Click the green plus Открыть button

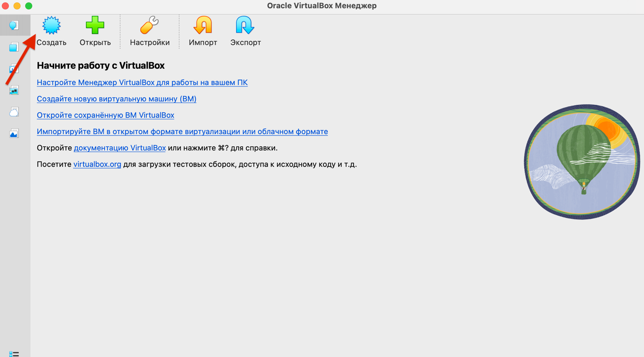(95, 31)
